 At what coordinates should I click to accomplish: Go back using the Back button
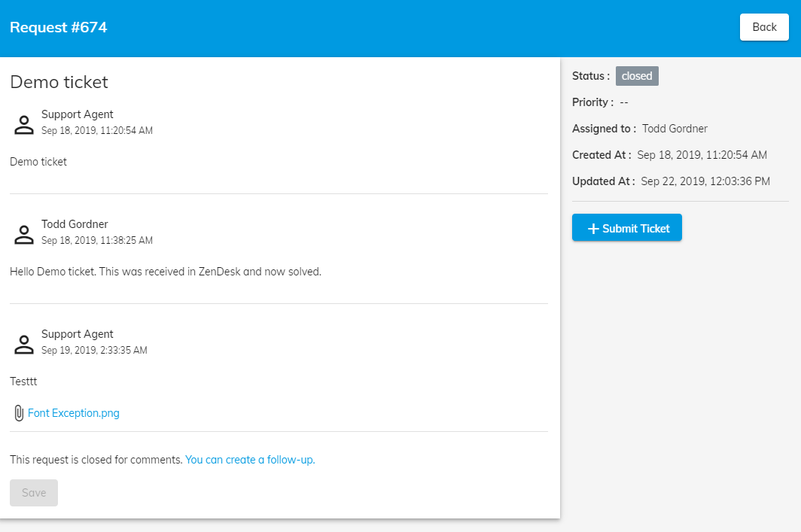[x=764, y=27]
